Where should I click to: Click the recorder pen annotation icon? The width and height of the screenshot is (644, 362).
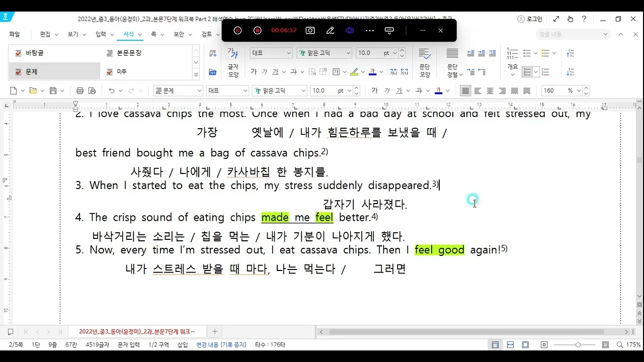pyautogui.click(x=330, y=30)
